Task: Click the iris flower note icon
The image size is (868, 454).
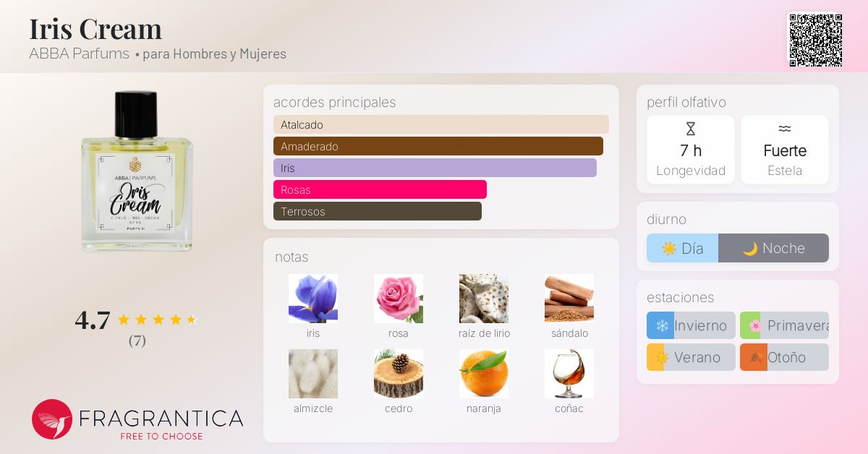Action: click(313, 299)
